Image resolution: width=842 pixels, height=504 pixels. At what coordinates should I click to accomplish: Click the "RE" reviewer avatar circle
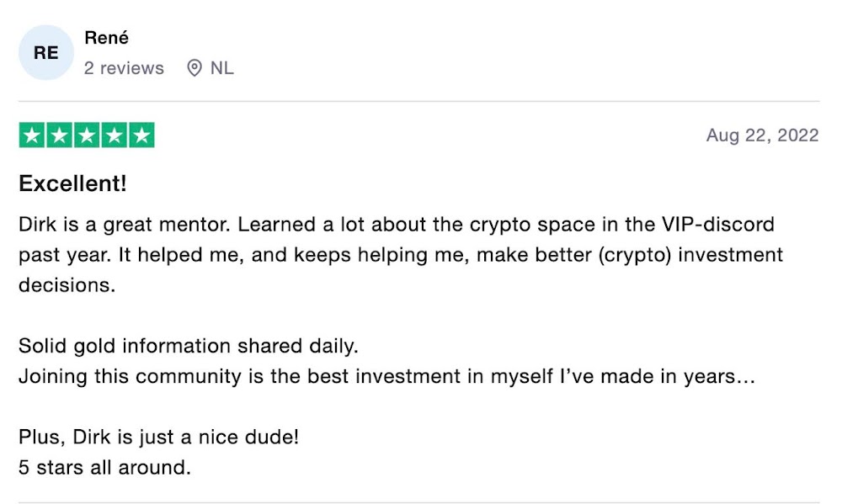[x=46, y=52]
